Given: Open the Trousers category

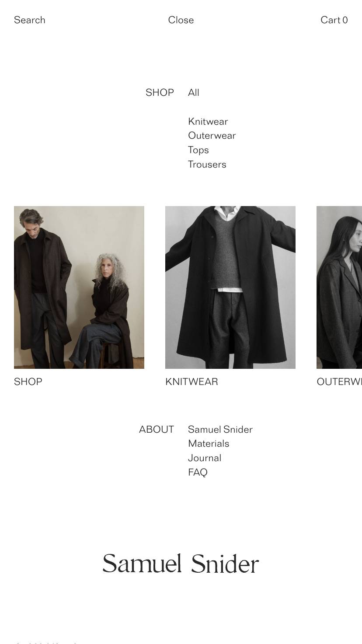Looking at the screenshot, I should (x=207, y=164).
